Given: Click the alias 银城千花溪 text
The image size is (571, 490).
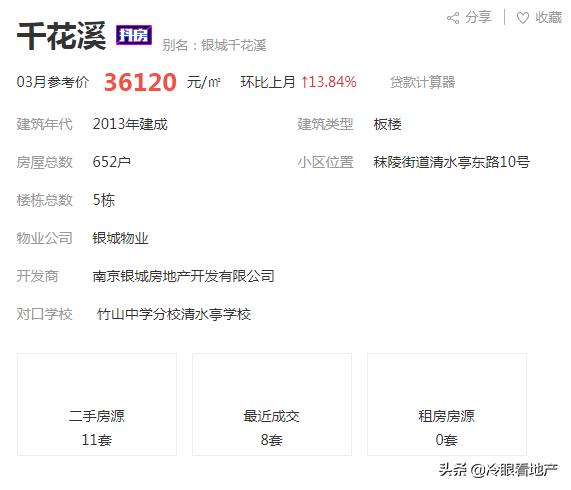Looking at the screenshot, I should (233, 46).
